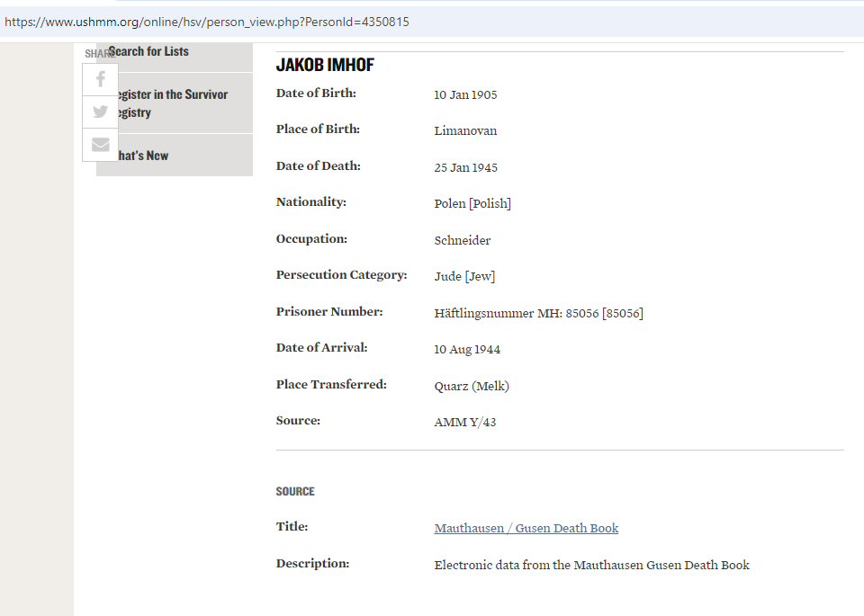Share this record on Twitter
This screenshot has width=864, height=616.
(x=100, y=112)
